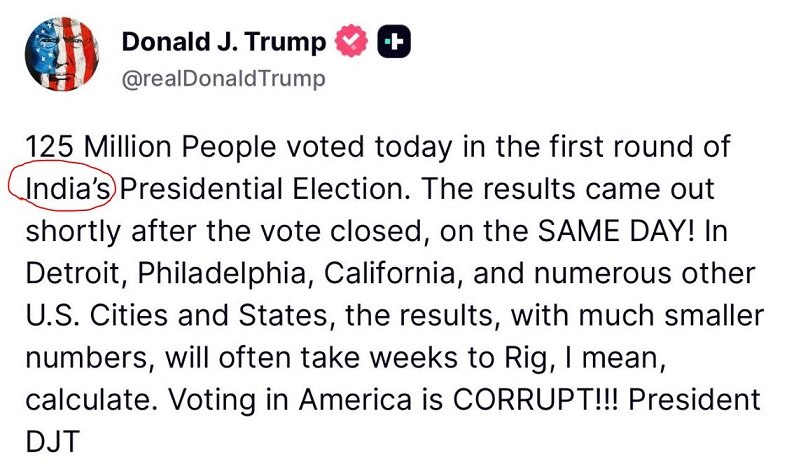Image resolution: width=787 pixels, height=476 pixels.
Task: Open the Donald J. Trump display name
Action: pyautogui.click(x=224, y=42)
